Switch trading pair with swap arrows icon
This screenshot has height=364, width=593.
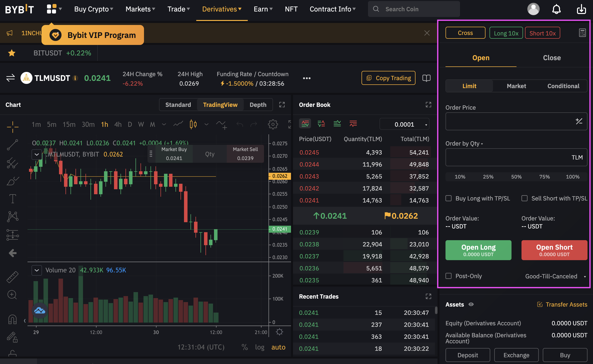click(10, 78)
